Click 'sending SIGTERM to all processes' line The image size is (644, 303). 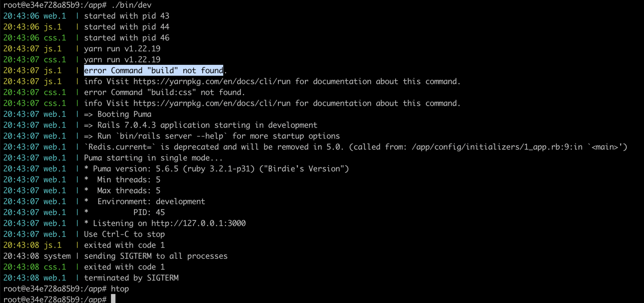click(x=156, y=256)
